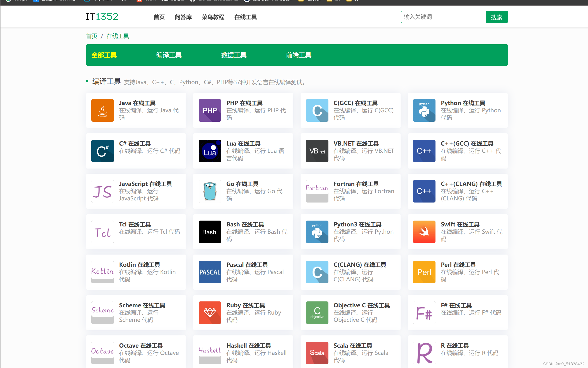Open the Objective C 在线工具 title link

click(x=362, y=305)
